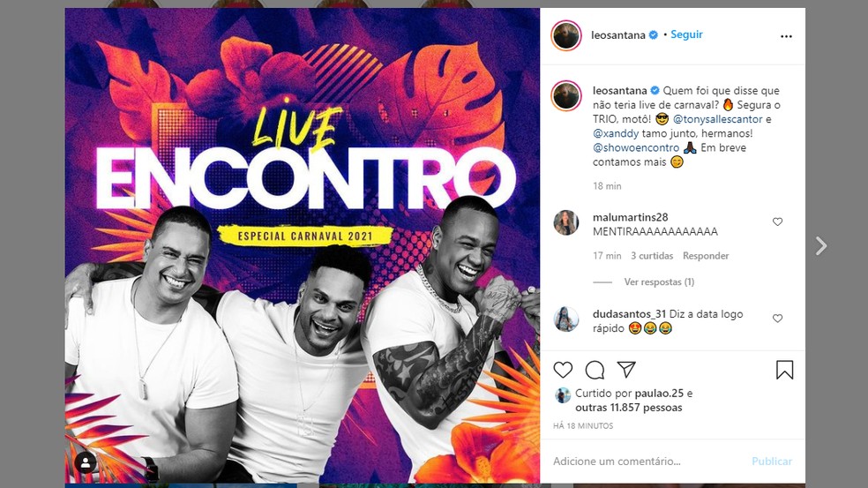Screen dimensions: 868x488
Task: Like the post with the heart icon
Action: click(x=563, y=370)
